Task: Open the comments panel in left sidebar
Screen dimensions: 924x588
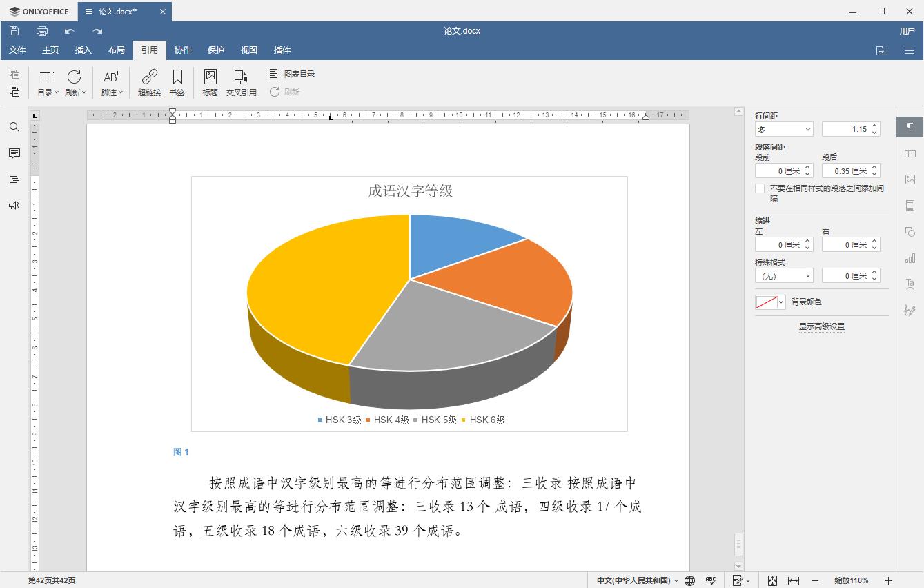Action: (x=14, y=153)
